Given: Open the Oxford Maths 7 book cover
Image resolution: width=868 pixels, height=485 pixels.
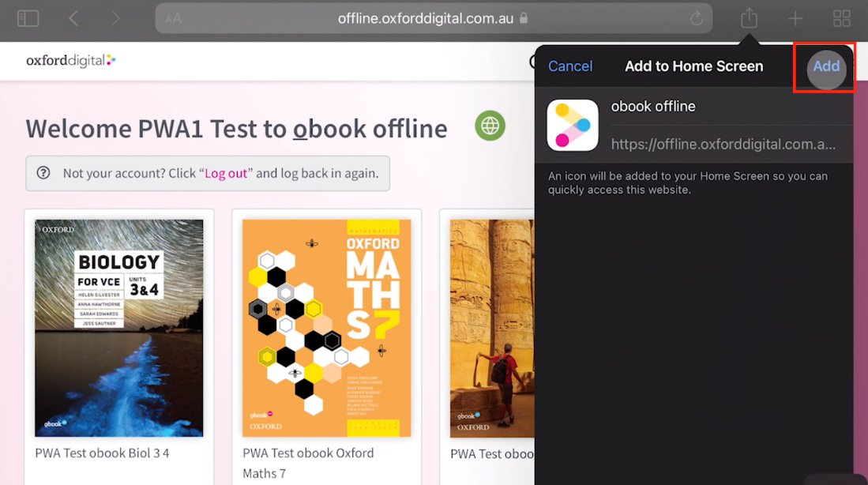Looking at the screenshot, I should pyautogui.click(x=326, y=328).
